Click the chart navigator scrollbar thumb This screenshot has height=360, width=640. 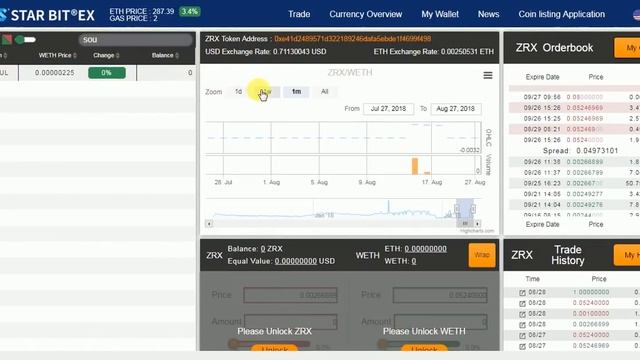(x=465, y=224)
